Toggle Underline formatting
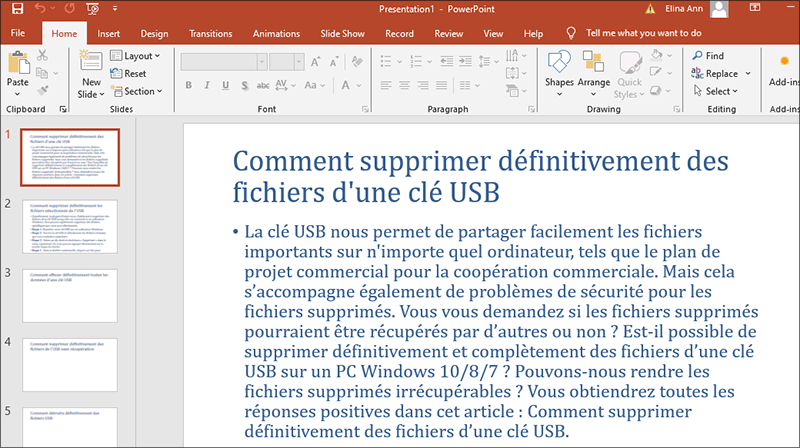This screenshot has width=800, height=448. (226, 85)
